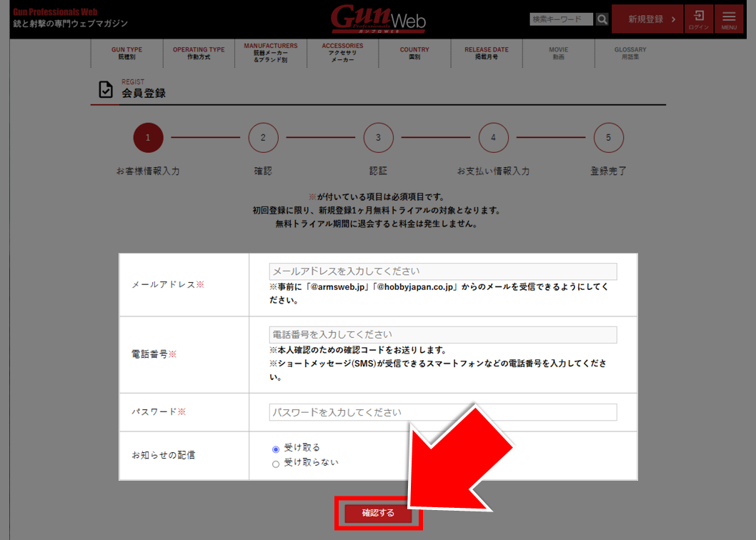Click the phone number input field
The height and width of the screenshot is (540, 756).
point(442,334)
